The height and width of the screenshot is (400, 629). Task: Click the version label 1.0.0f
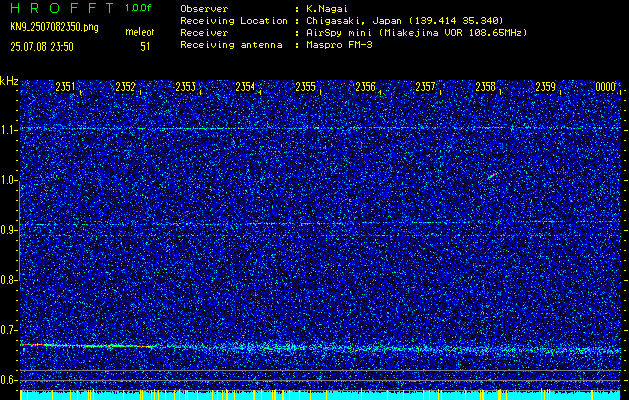coord(138,8)
